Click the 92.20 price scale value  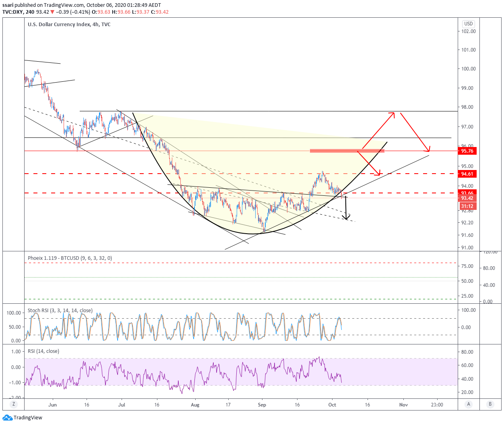[467, 223]
